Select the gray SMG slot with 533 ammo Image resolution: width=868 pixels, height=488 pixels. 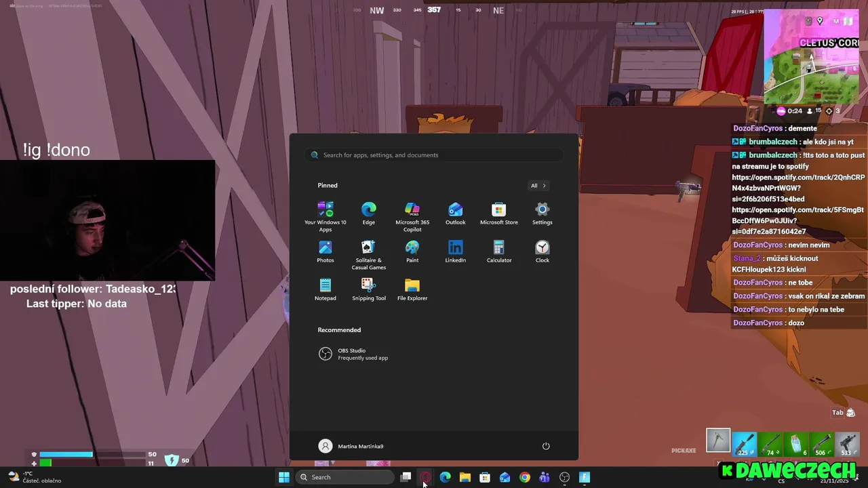pyautogui.click(x=847, y=443)
